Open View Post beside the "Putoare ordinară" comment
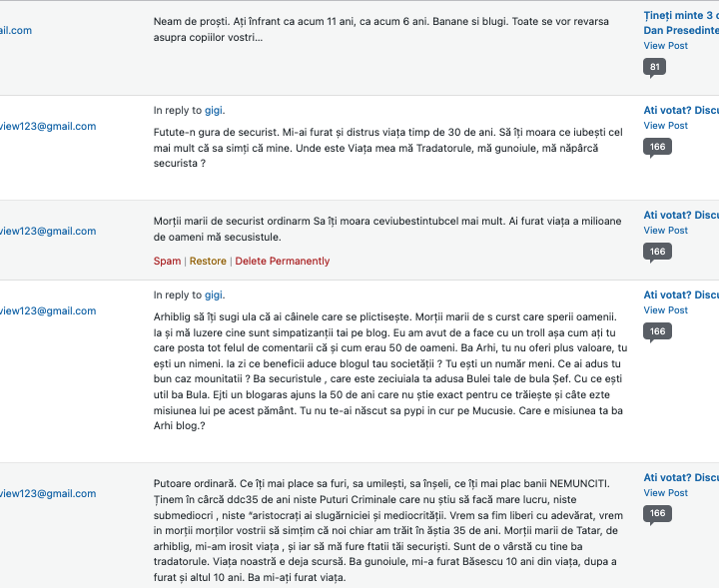 [x=665, y=493]
